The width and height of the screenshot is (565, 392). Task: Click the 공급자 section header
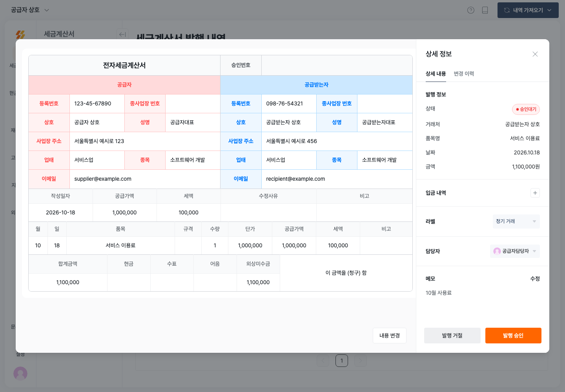click(124, 85)
